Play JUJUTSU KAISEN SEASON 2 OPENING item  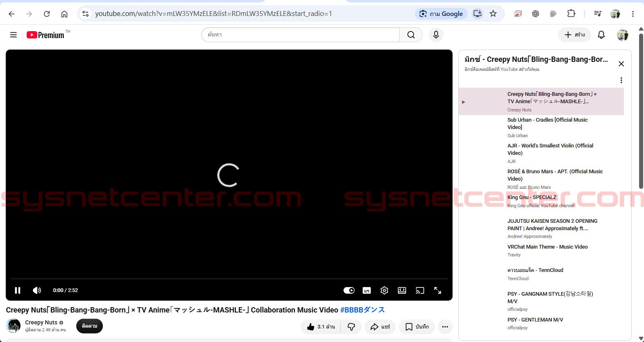click(541, 229)
